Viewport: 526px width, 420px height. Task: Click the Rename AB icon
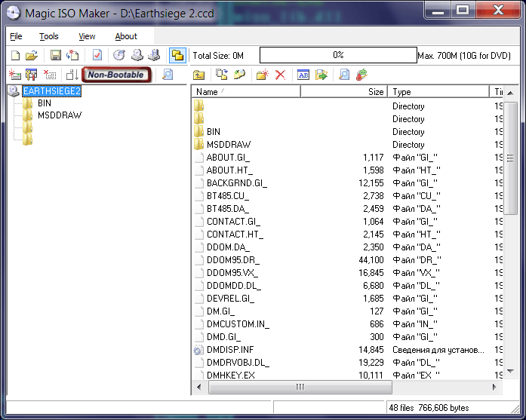click(x=303, y=75)
